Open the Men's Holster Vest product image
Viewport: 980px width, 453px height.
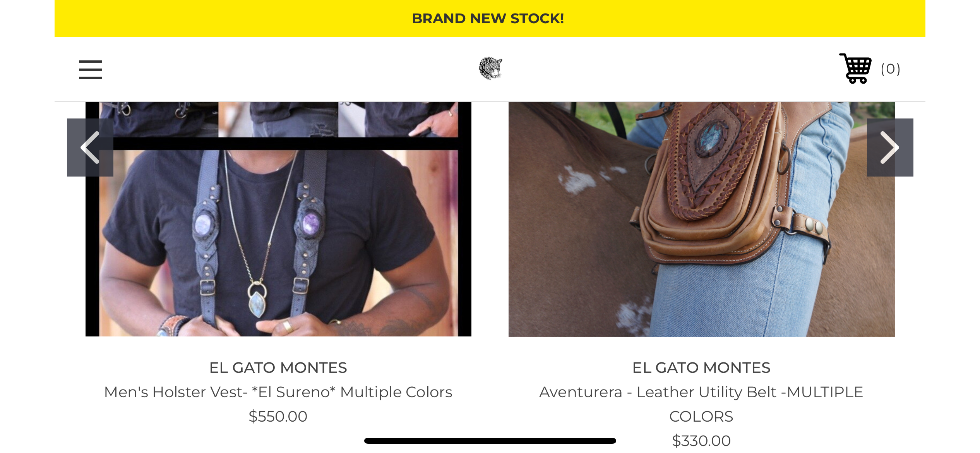coord(278,219)
